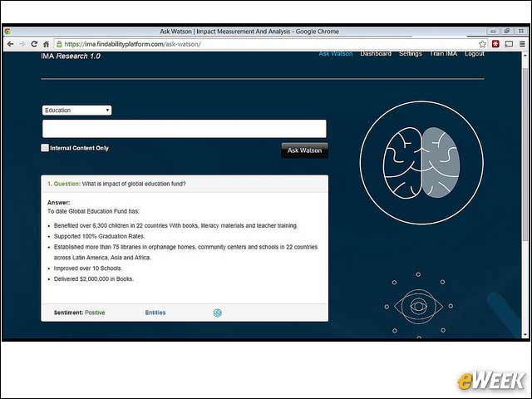Image resolution: width=532 pixels, height=399 pixels.
Task: Click the IMA Research 1.0 logo text
Action: click(71, 57)
